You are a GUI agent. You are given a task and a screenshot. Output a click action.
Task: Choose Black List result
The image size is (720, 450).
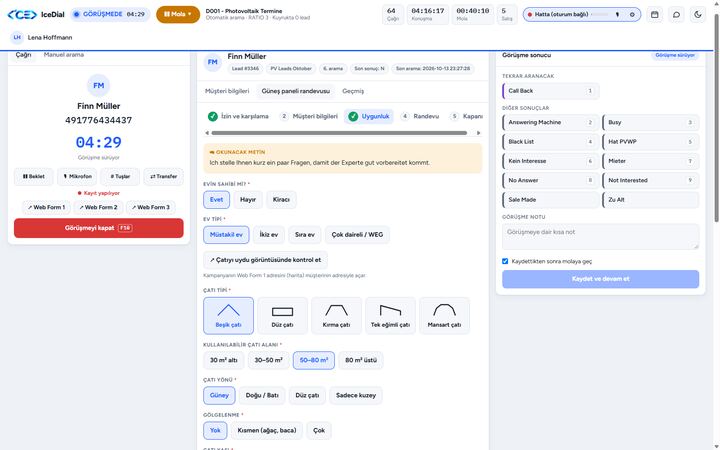pos(551,142)
